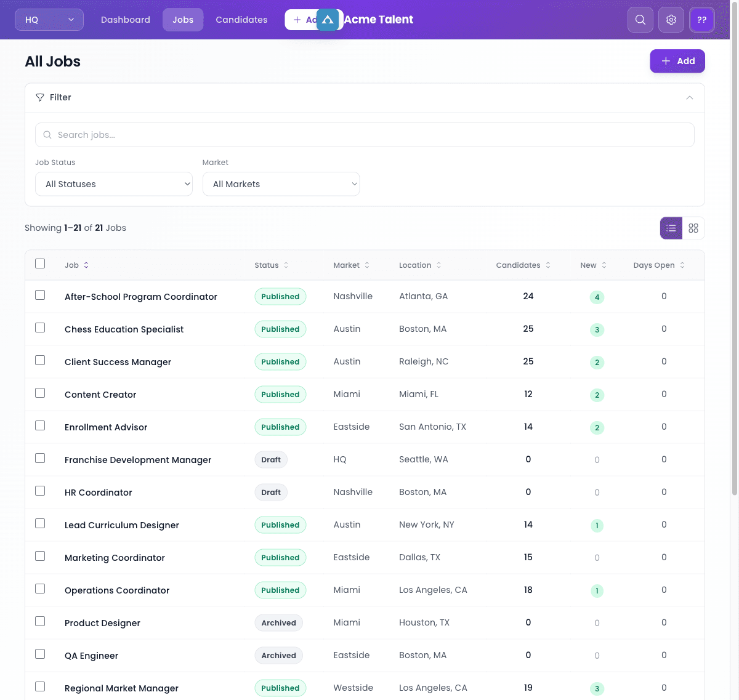Click the ?? help icon in the navbar

702,19
